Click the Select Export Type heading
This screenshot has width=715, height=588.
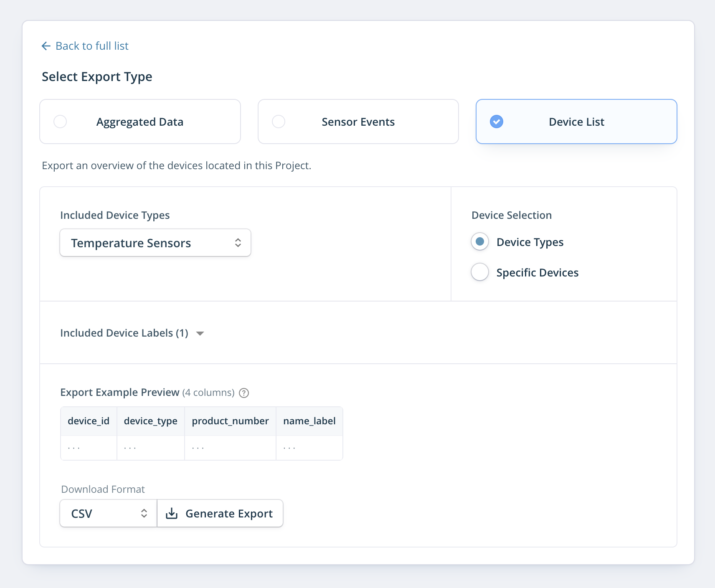[x=97, y=77]
